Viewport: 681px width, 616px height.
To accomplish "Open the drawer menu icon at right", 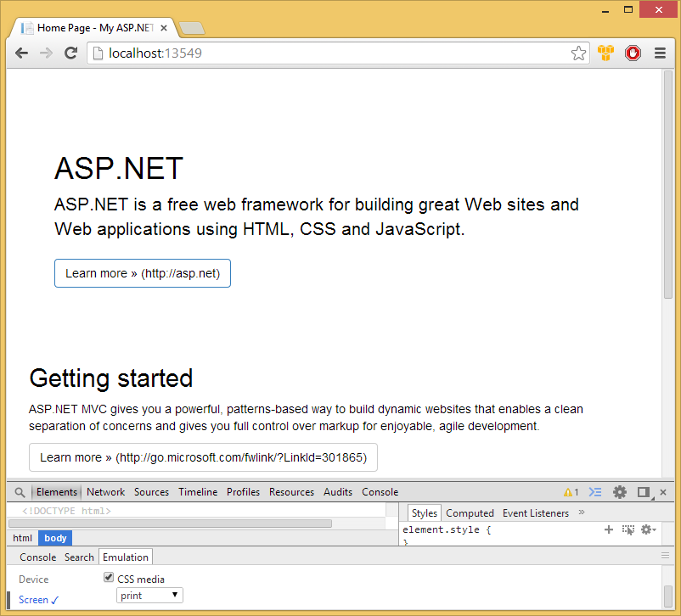I will [665, 556].
